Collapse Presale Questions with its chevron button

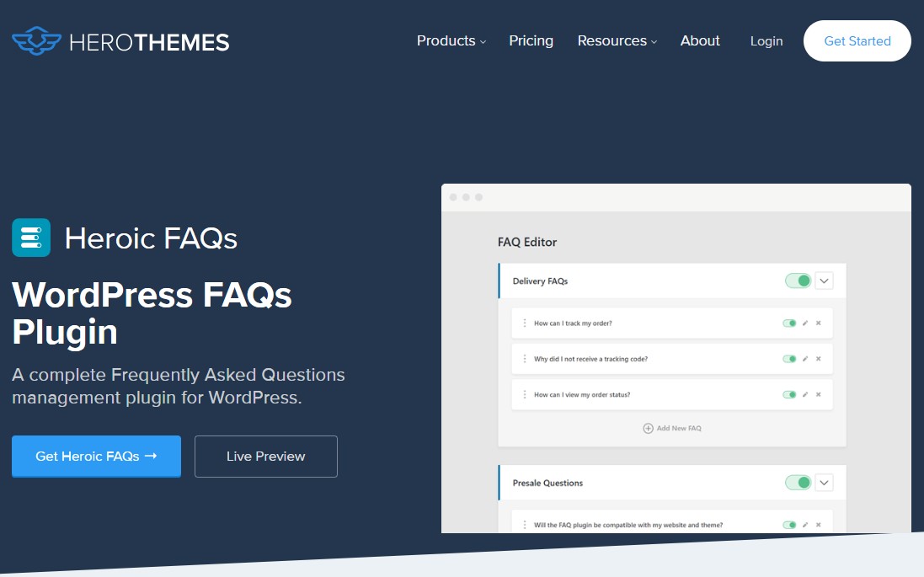(x=824, y=483)
